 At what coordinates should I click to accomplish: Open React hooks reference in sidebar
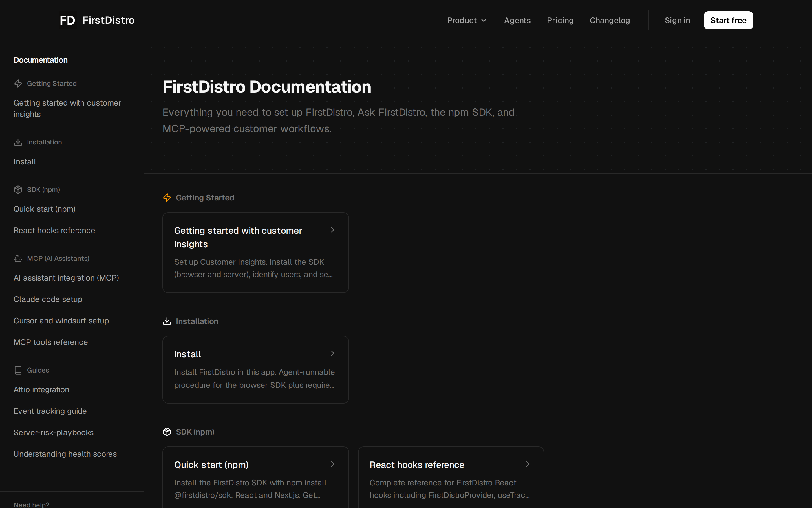point(54,231)
